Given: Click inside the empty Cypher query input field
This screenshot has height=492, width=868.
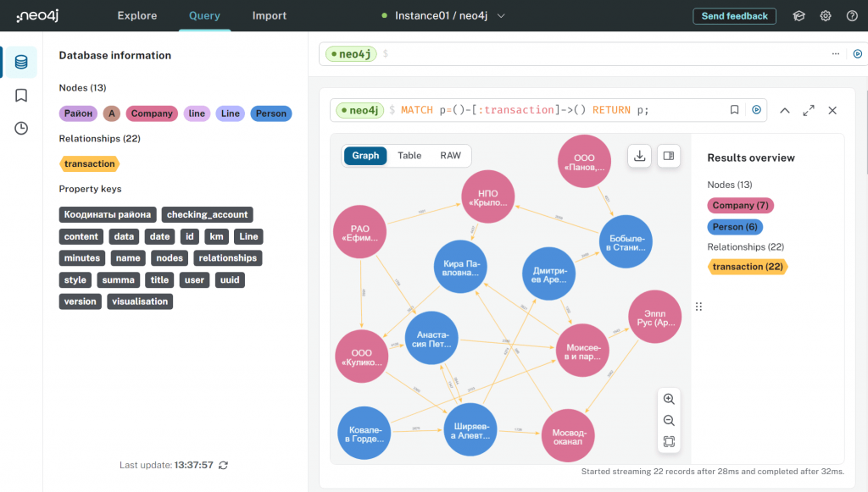Looking at the screenshot, I should [x=509, y=53].
